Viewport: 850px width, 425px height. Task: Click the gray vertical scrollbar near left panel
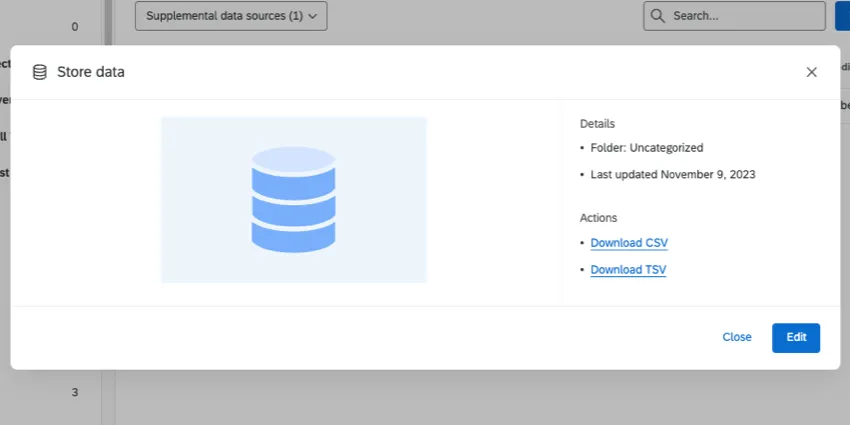pyautogui.click(x=108, y=22)
